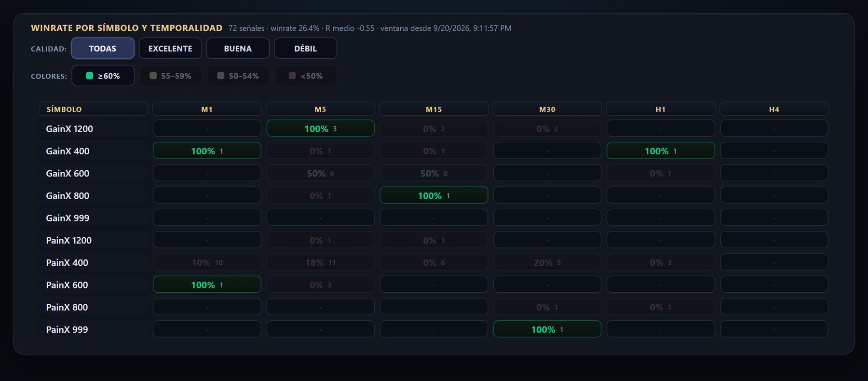Click GainX 600 M5 50% cell
The height and width of the screenshot is (381, 868).
pyautogui.click(x=320, y=173)
